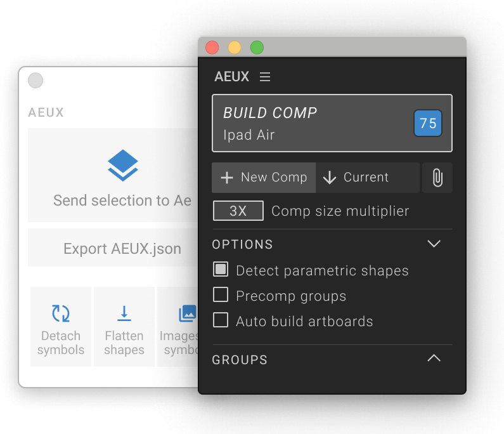
Task: Minimize the AEUX window with yellow button
Action: point(235,48)
